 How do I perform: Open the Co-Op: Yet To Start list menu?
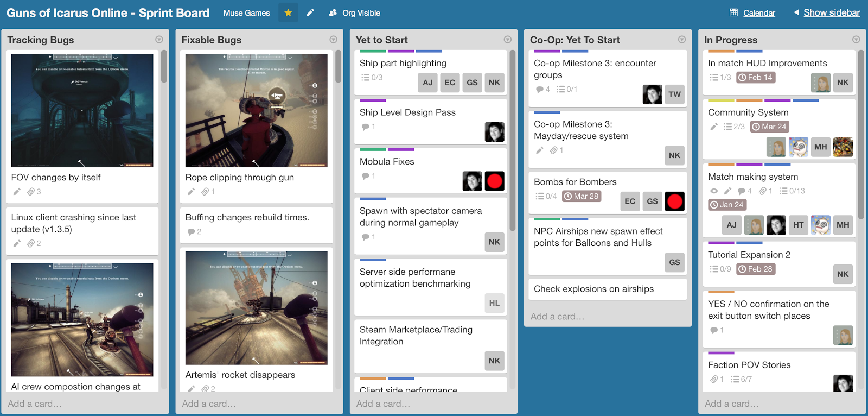(682, 40)
